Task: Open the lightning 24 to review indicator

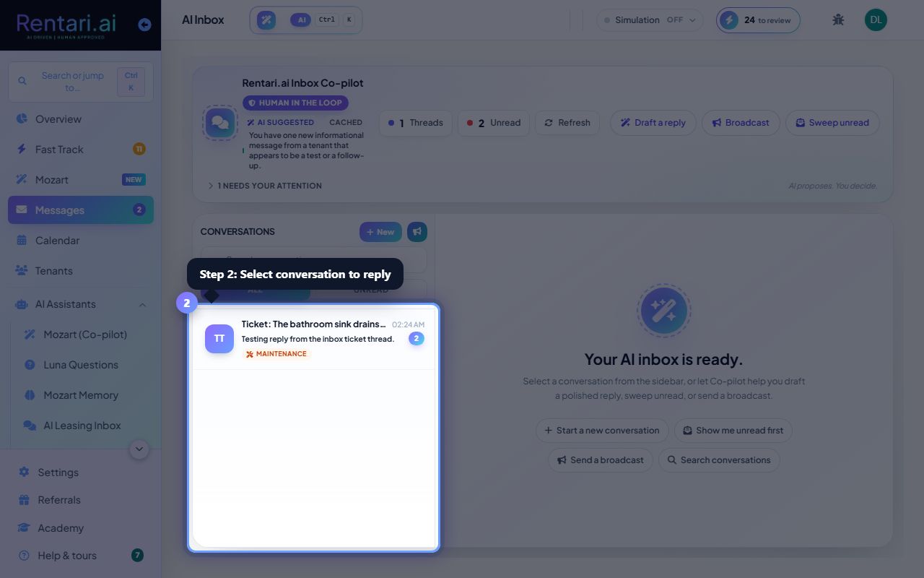Action: tap(758, 20)
